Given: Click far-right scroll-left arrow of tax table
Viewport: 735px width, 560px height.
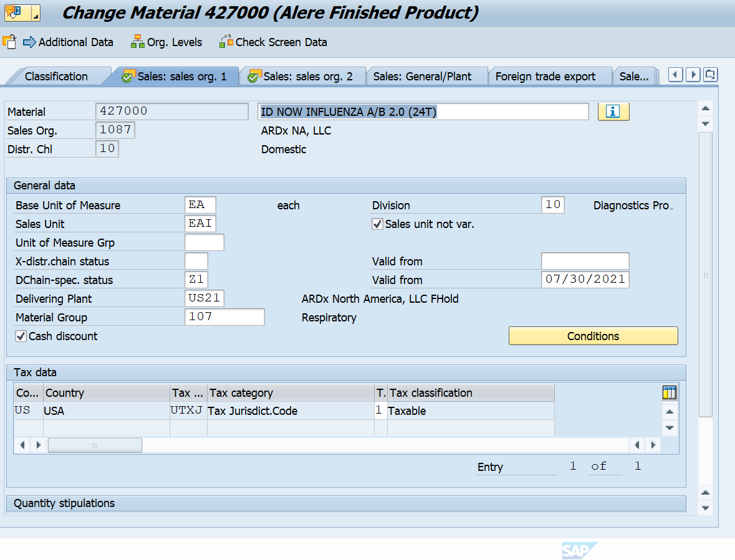Looking at the screenshot, I should coord(637,445).
